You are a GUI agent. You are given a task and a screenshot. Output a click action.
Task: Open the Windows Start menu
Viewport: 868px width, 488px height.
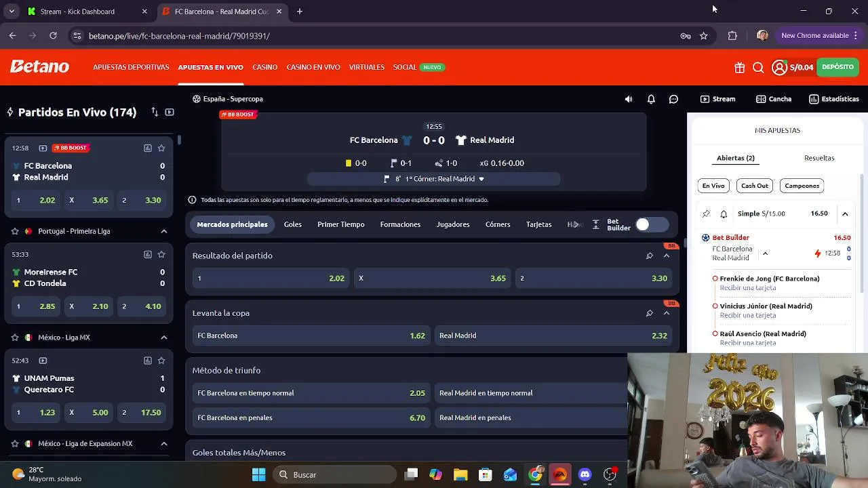259,474
